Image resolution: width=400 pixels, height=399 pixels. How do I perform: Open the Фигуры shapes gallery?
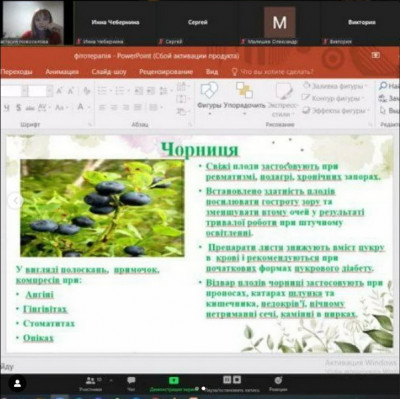coord(209,98)
